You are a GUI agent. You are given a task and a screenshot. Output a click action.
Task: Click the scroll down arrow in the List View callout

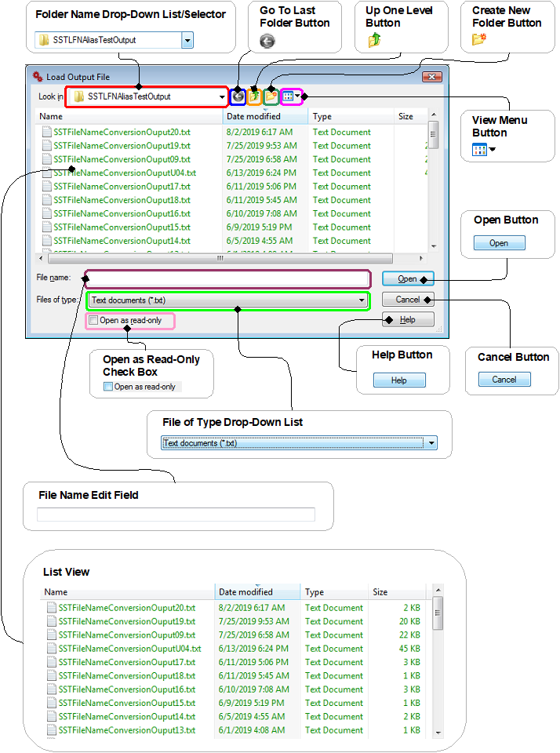[438, 733]
